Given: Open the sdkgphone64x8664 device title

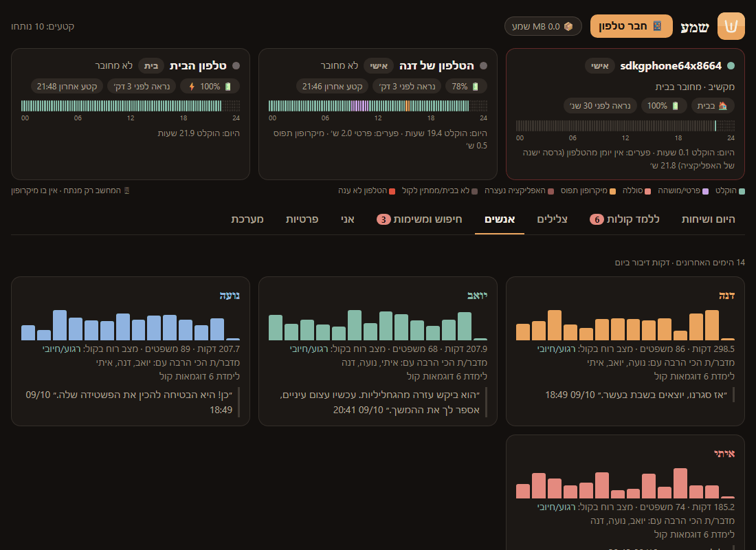Looking at the screenshot, I should 671,65.
